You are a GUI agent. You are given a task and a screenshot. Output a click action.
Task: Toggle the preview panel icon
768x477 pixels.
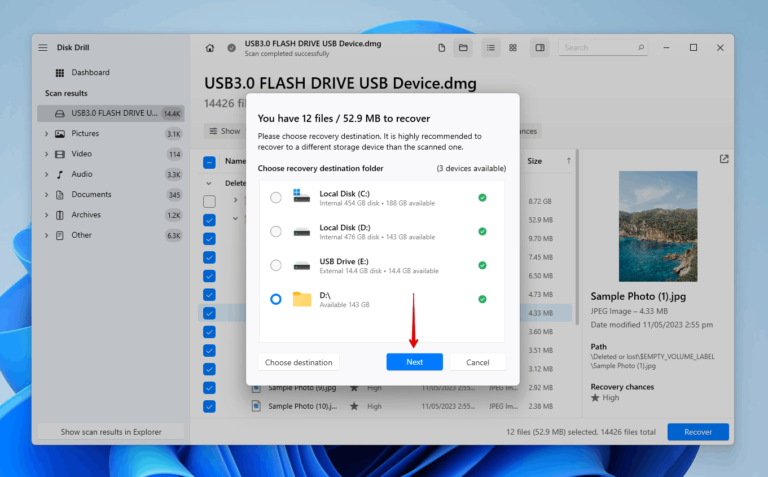tap(540, 48)
